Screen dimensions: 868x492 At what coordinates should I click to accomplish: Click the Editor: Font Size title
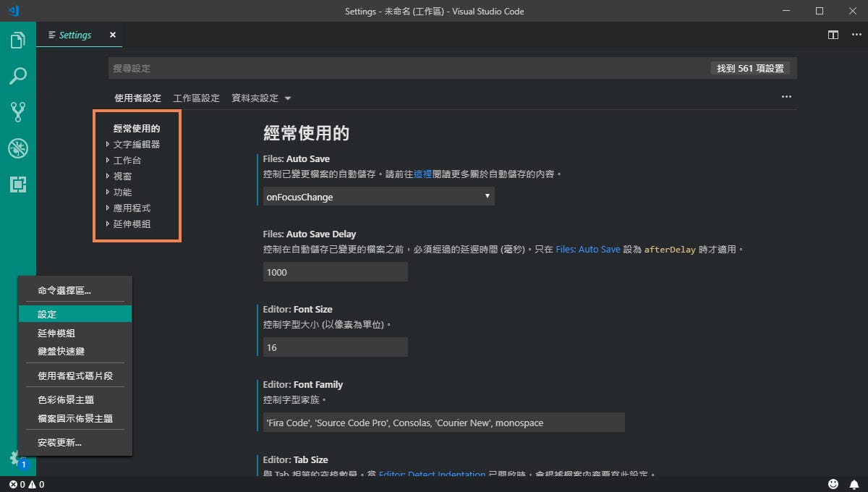[x=298, y=309]
